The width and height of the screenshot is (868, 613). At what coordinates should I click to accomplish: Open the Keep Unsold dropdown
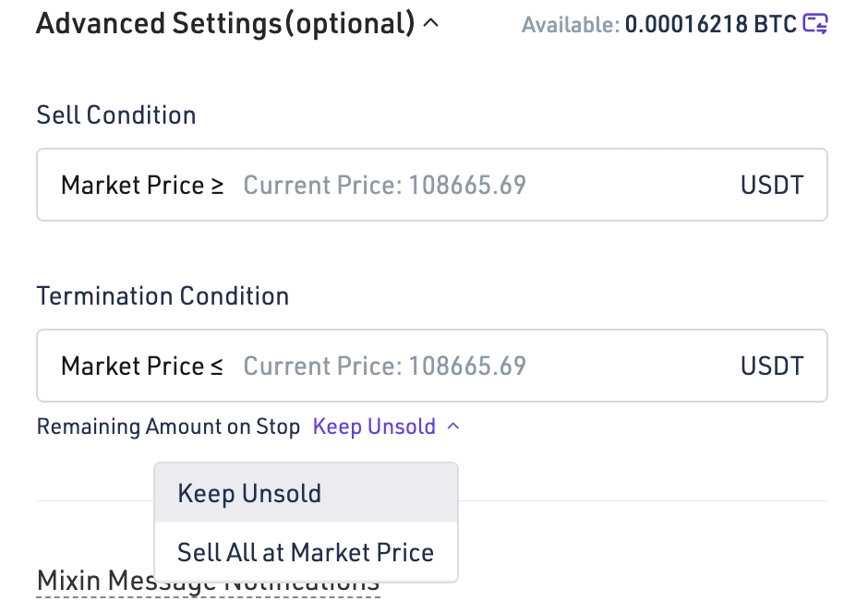(375, 427)
